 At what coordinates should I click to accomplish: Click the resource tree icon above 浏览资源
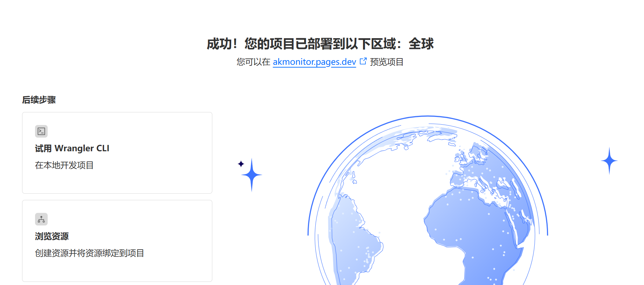[x=41, y=219]
